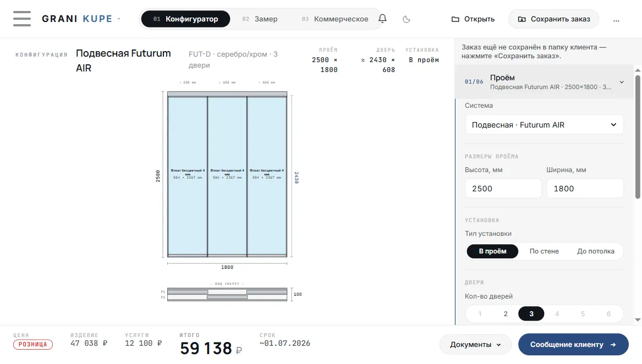Select installation type До потолка

click(596, 251)
